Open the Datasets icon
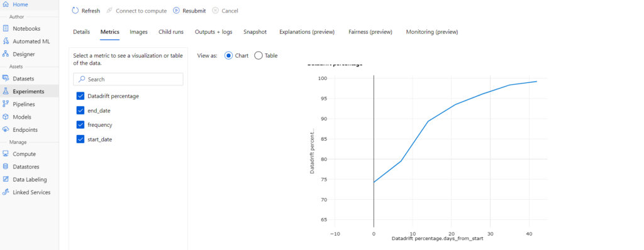 coord(6,79)
